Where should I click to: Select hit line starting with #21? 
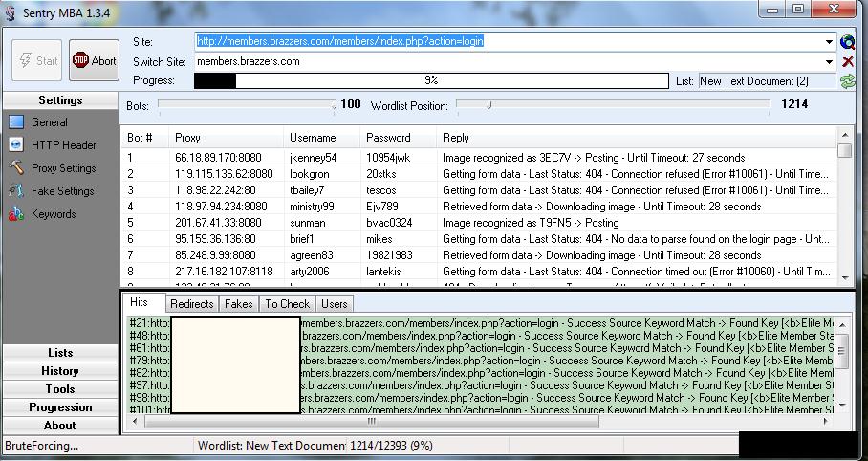481,323
